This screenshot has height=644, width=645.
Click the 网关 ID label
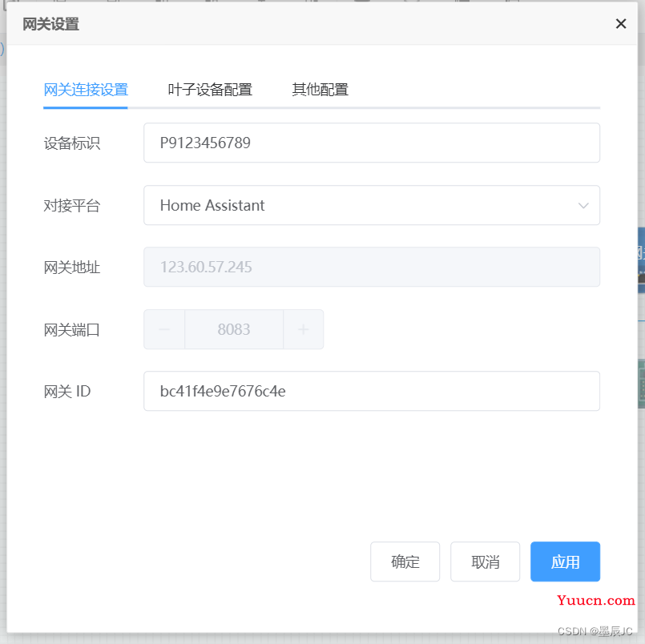tap(67, 392)
